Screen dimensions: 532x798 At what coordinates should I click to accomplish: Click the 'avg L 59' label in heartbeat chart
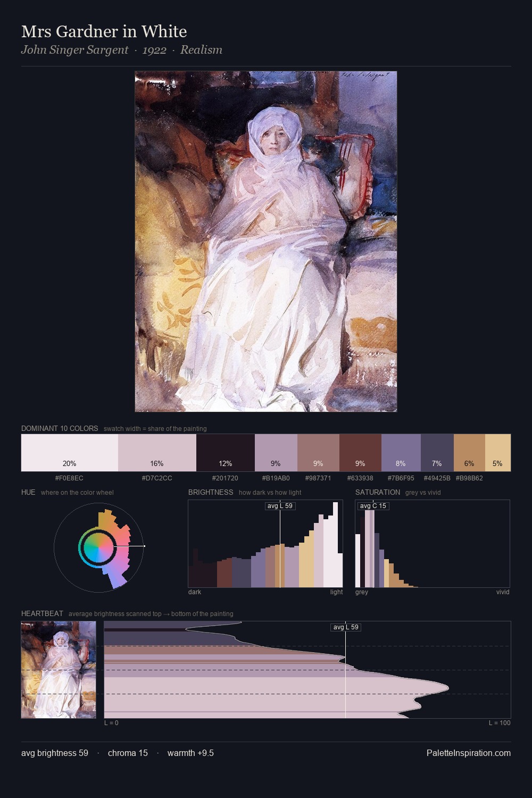point(346,627)
